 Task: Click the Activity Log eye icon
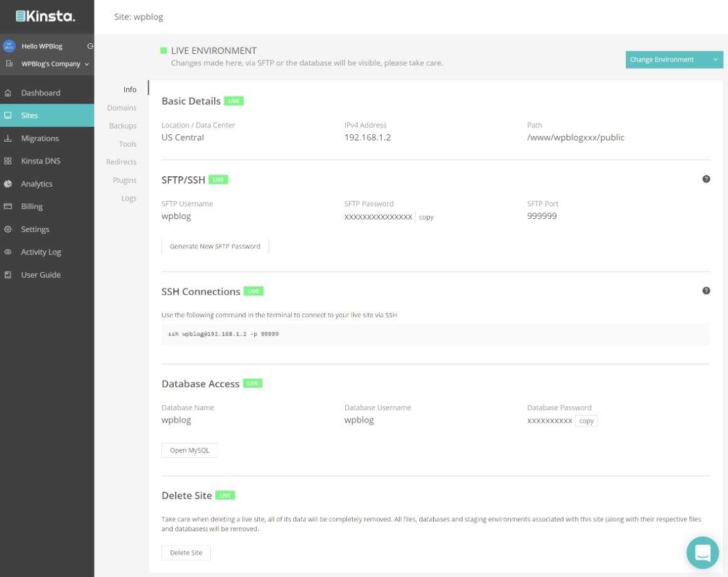pos(8,252)
